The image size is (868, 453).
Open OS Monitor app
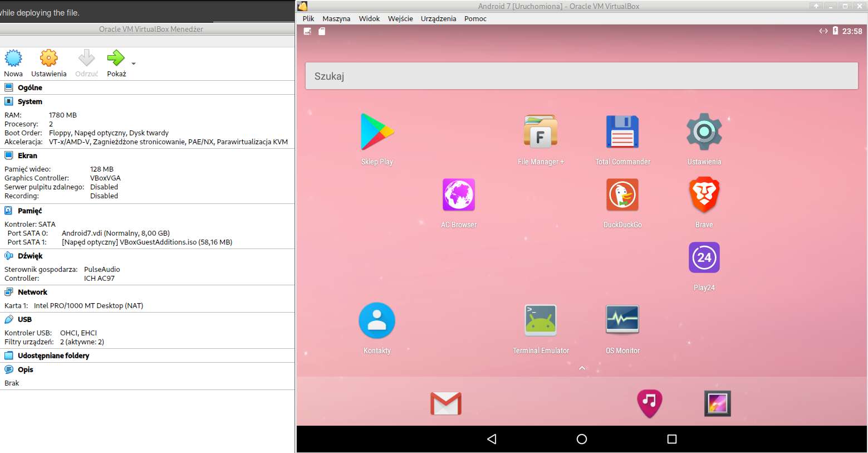tap(622, 319)
